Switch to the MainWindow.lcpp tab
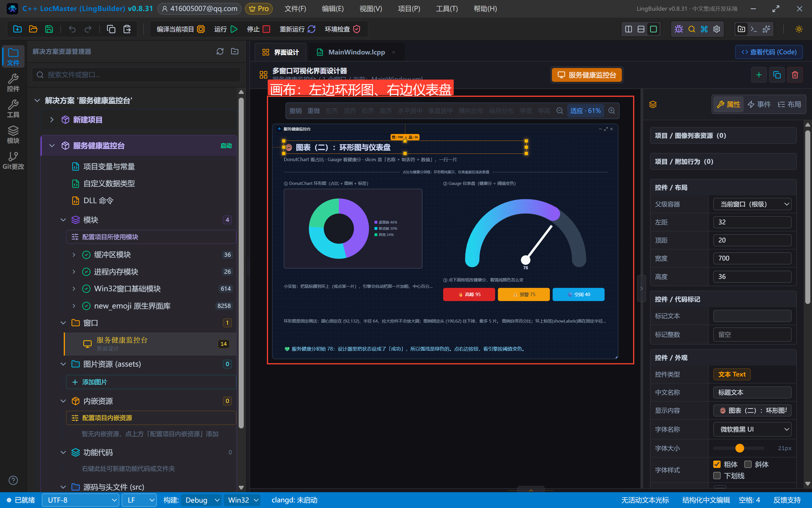This screenshot has width=812, height=508. click(x=356, y=52)
